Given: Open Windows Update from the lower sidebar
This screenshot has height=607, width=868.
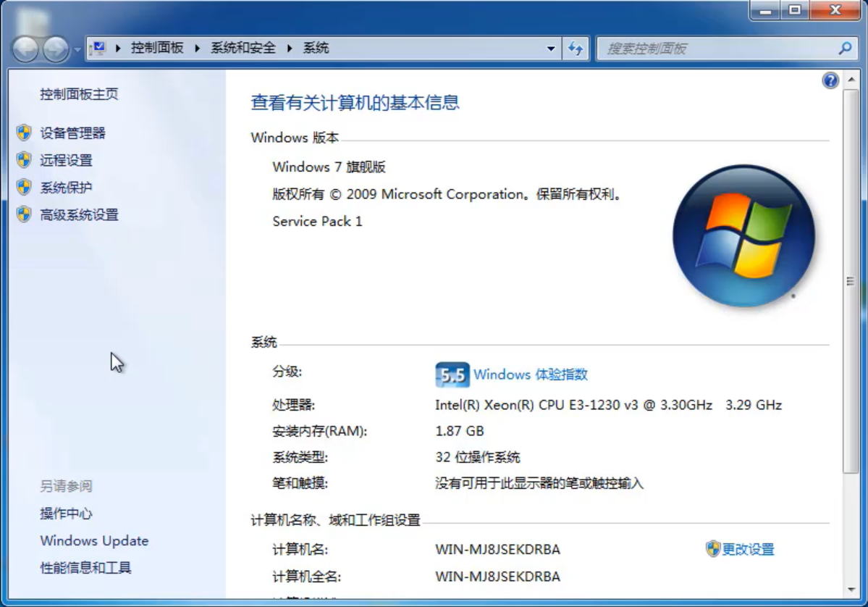Looking at the screenshot, I should click(94, 540).
